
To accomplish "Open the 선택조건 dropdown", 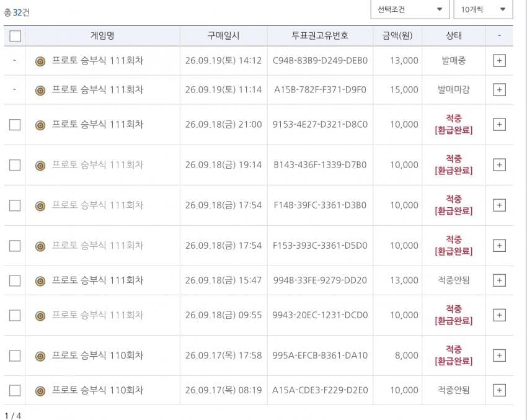I will pyautogui.click(x=410, y=9).
